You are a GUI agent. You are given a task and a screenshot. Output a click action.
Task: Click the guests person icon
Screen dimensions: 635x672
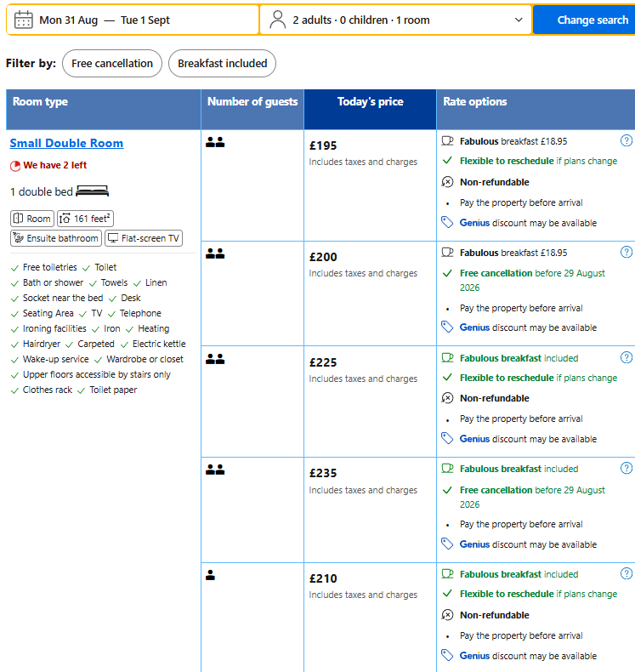pyautogui.click(x=278, y=20)
